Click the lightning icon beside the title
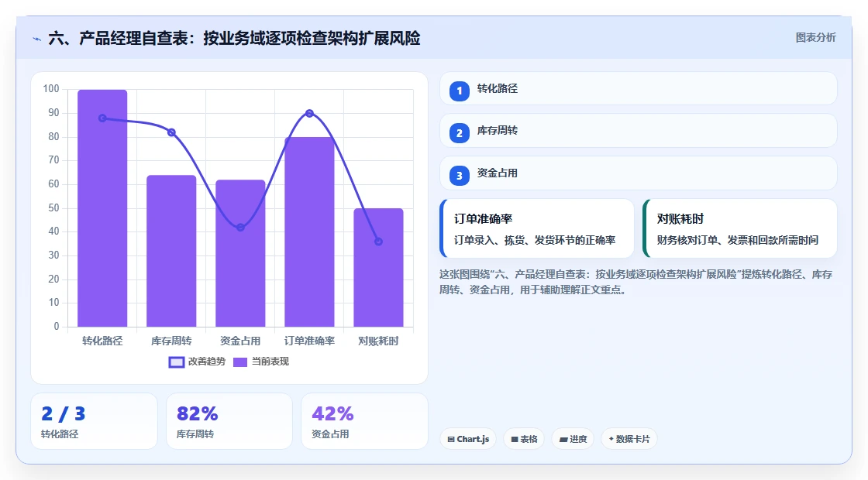The width and height of the screenshot is (868, 480). [x=37, y=39]
